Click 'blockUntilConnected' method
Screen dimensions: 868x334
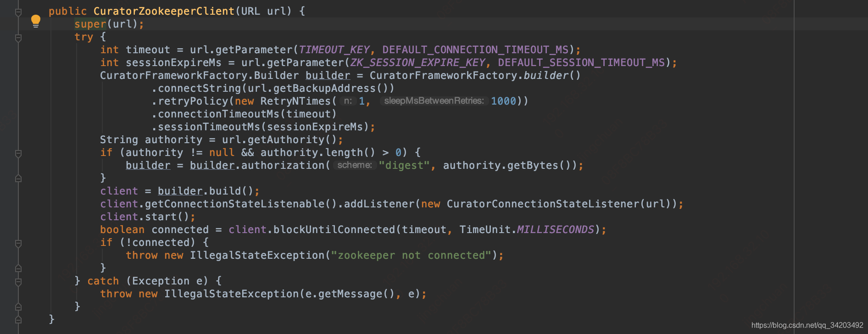334,229
